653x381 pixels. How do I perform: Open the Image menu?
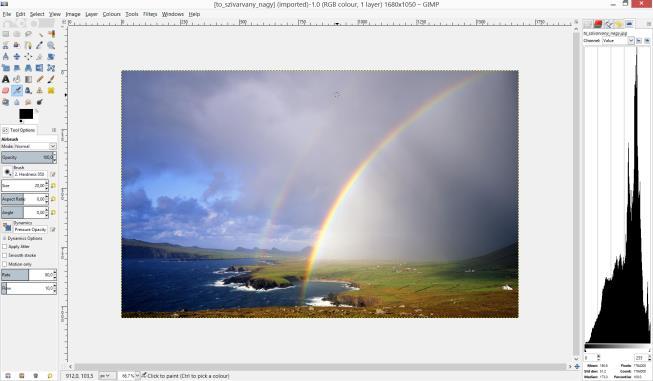click(73, 14)
